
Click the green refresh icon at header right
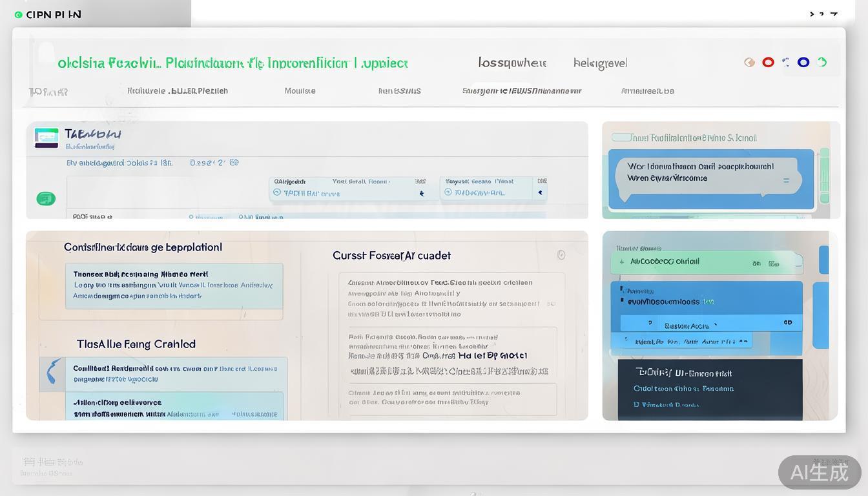[x=821, y=63]
